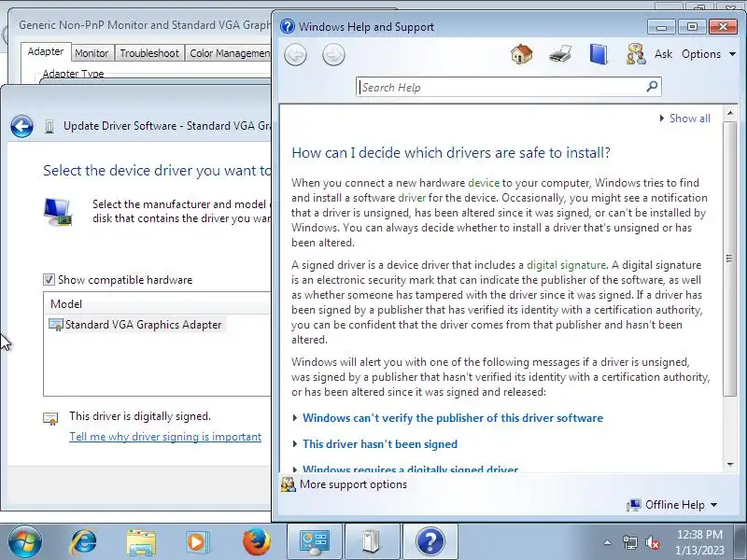The height and width of the screenshot is (560, 747).
Task: Expand 'Windows requires a digitally signed driver'
Action: pyautogui.click(x=410, y=469)
